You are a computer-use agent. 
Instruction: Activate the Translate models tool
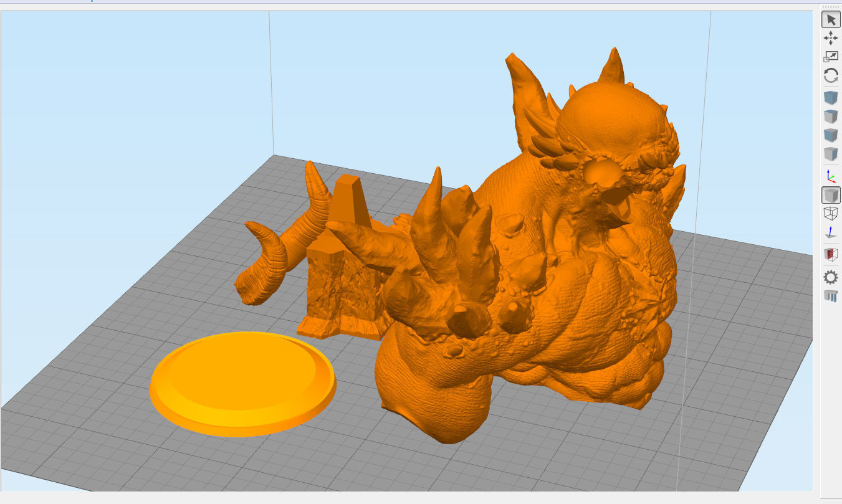click(831, 37)
